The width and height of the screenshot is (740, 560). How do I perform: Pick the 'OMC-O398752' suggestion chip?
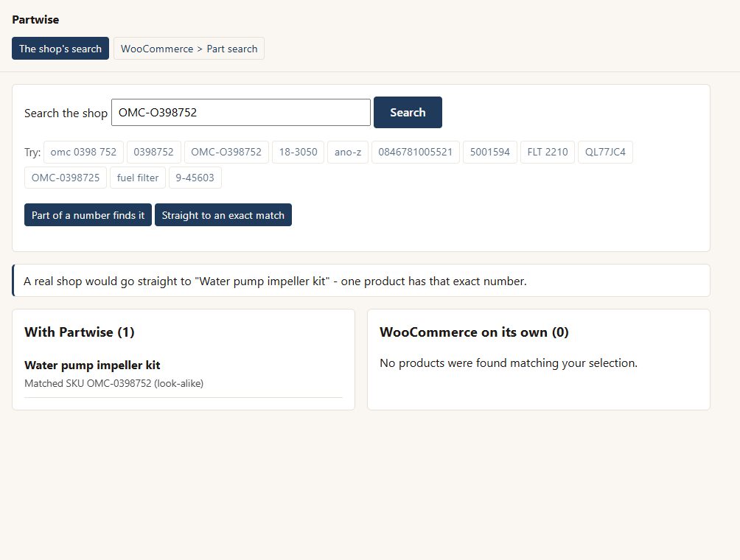tap(226, 152)
